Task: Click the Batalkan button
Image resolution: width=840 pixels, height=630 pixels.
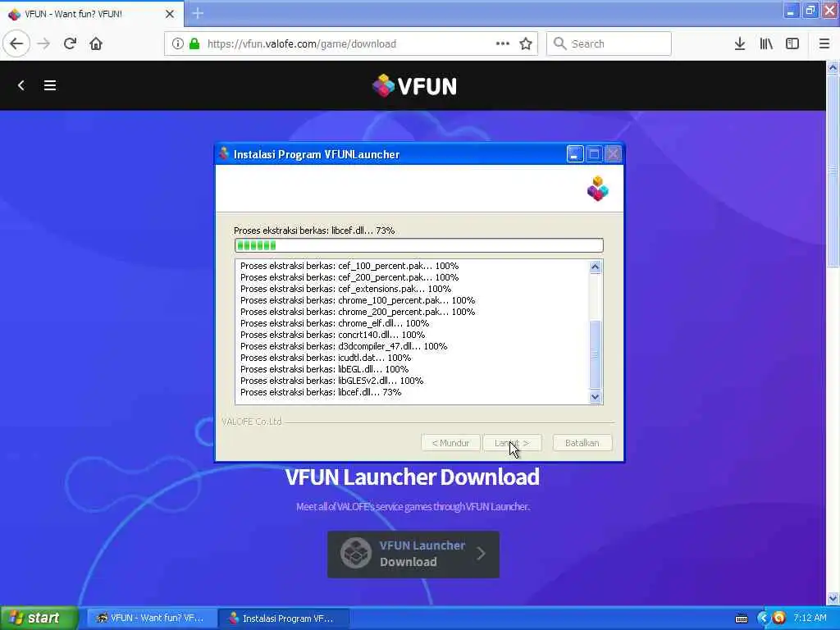Action: click(x=582, y=443)
